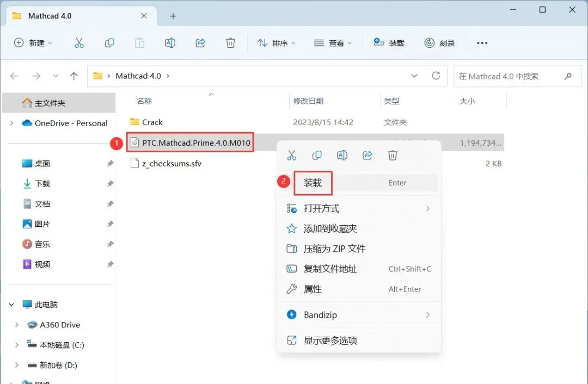Expand address bar history dropdown
588x384 pixels.
(x=414, y=76)
